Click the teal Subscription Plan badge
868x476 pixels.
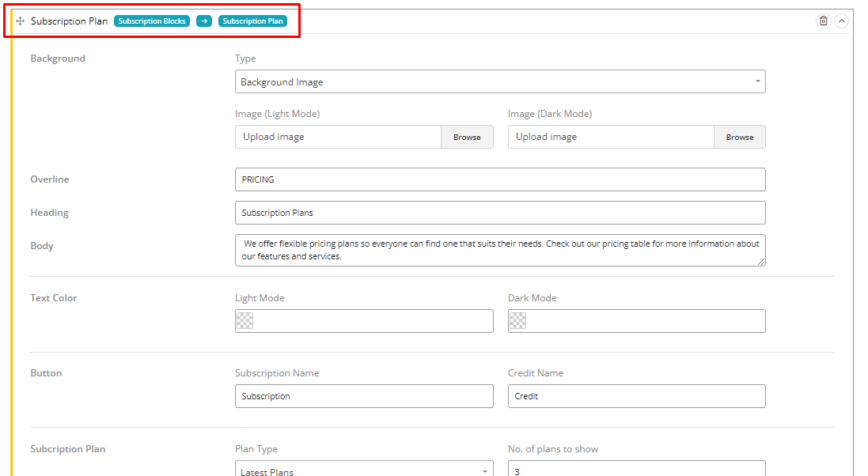point(252,21)
